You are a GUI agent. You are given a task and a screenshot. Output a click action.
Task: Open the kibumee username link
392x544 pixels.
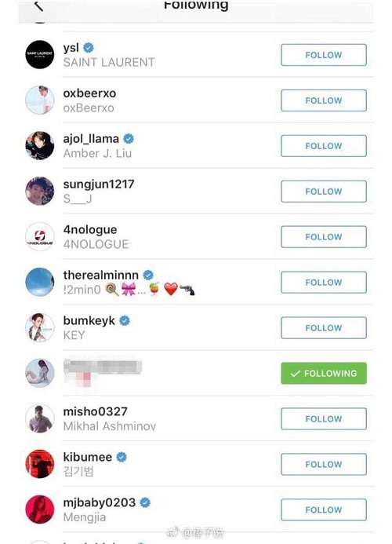(x=87, y=457)
